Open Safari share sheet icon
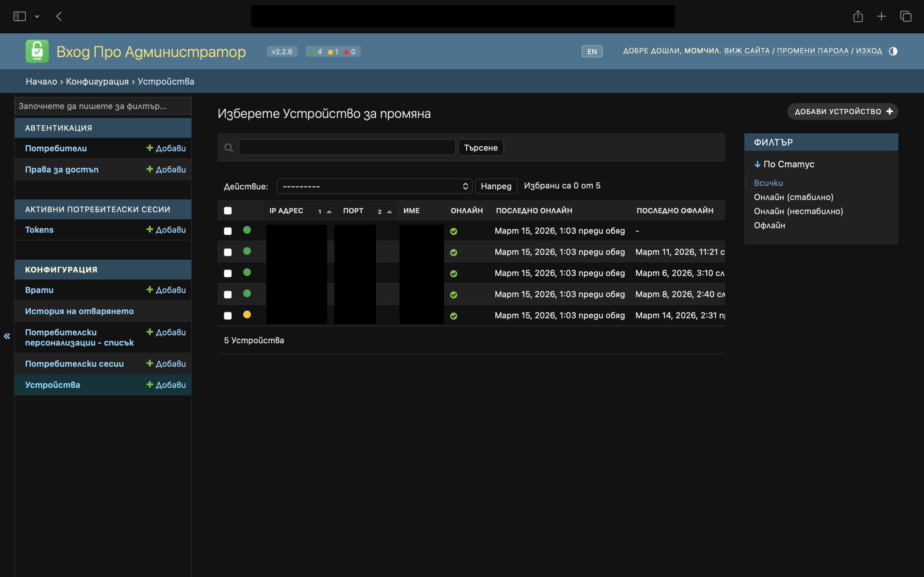 pyautogui.click(x=858, y=16)
